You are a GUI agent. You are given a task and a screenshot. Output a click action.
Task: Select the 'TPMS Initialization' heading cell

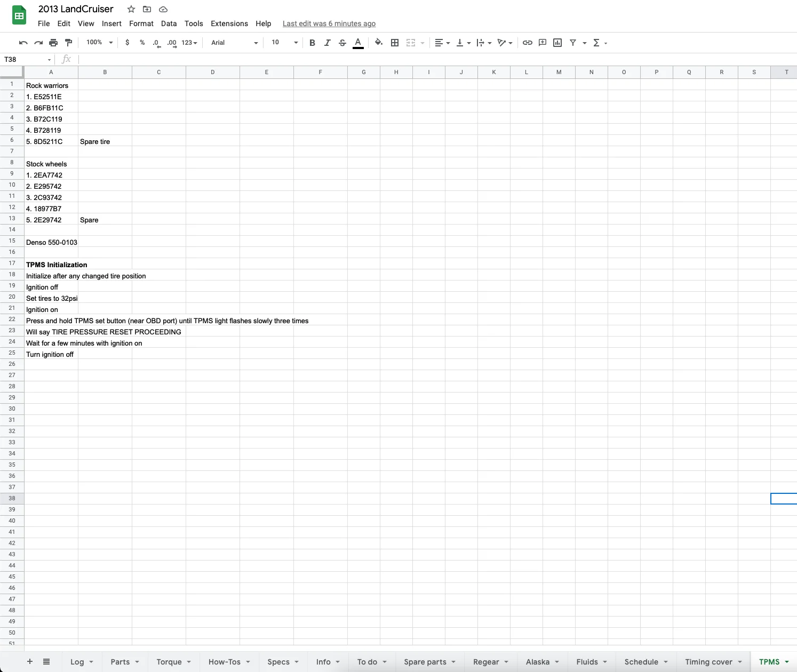point(51,264)
